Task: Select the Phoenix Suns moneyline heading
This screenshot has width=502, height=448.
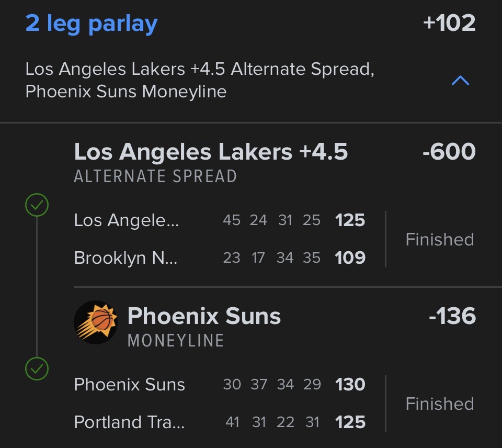Action: 204,316
